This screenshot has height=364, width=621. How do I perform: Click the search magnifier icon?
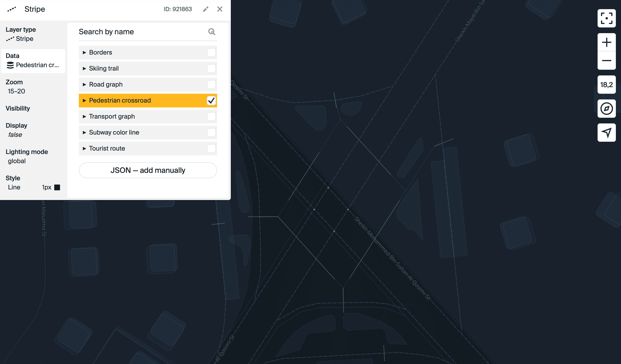tap(212, 32)
